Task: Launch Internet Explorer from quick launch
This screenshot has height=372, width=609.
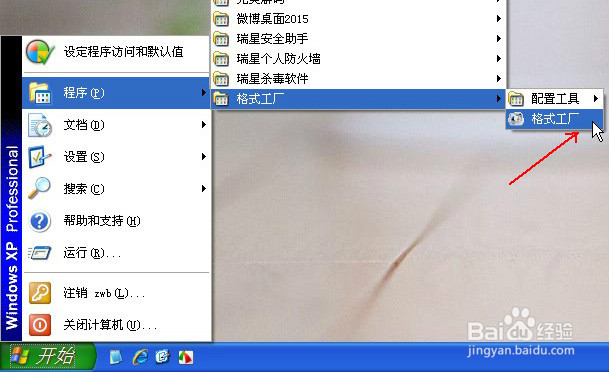Action: click(140, 357)
